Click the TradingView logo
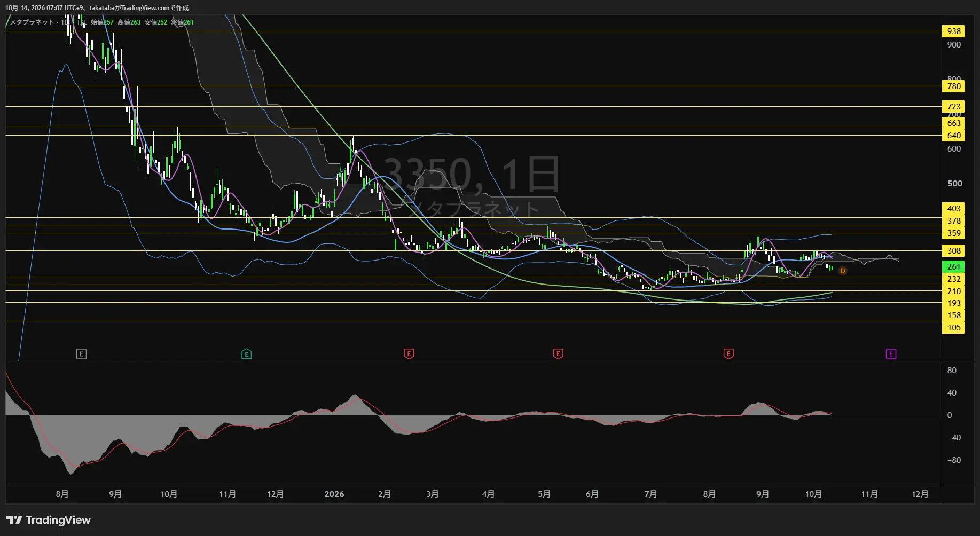This screenshot has width=980, height=536. (x=49, y=520)
